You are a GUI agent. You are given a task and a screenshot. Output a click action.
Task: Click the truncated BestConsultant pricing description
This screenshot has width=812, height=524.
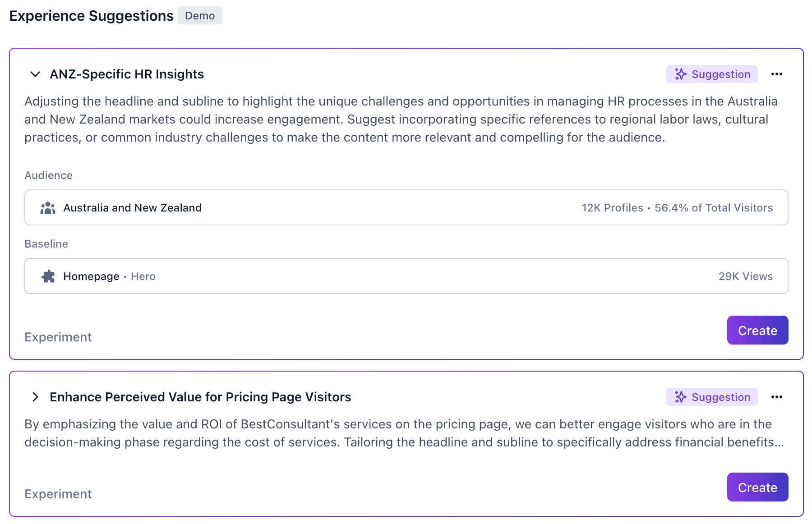click(x=404, y=433)
